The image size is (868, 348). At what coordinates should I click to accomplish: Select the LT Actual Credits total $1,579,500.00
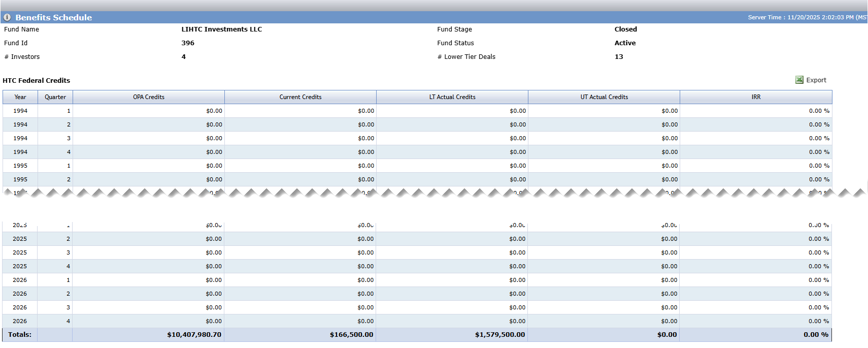(x=500, y=335)
